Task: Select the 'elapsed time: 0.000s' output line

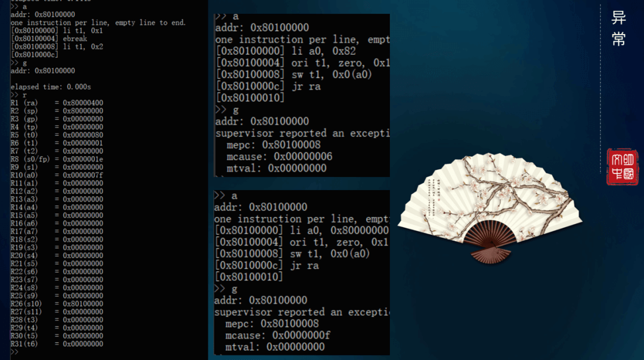Action: pyautogui.click(x=51, y=87)
